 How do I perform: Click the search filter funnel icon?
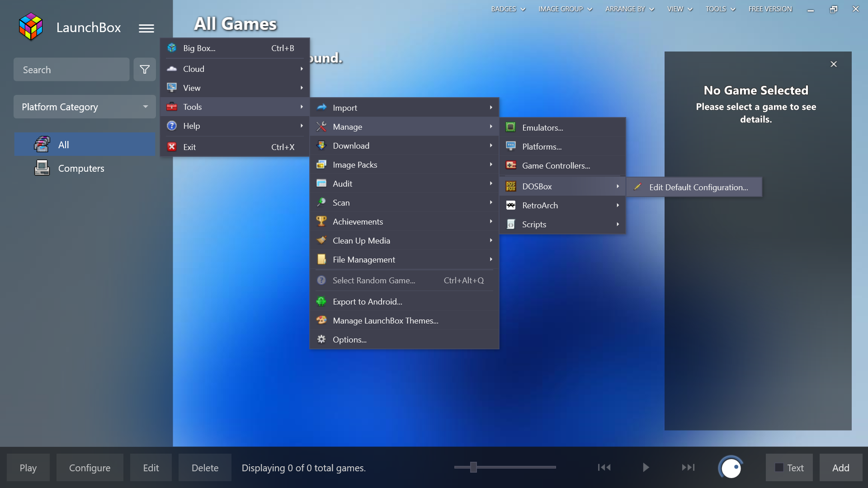[145, 70]
